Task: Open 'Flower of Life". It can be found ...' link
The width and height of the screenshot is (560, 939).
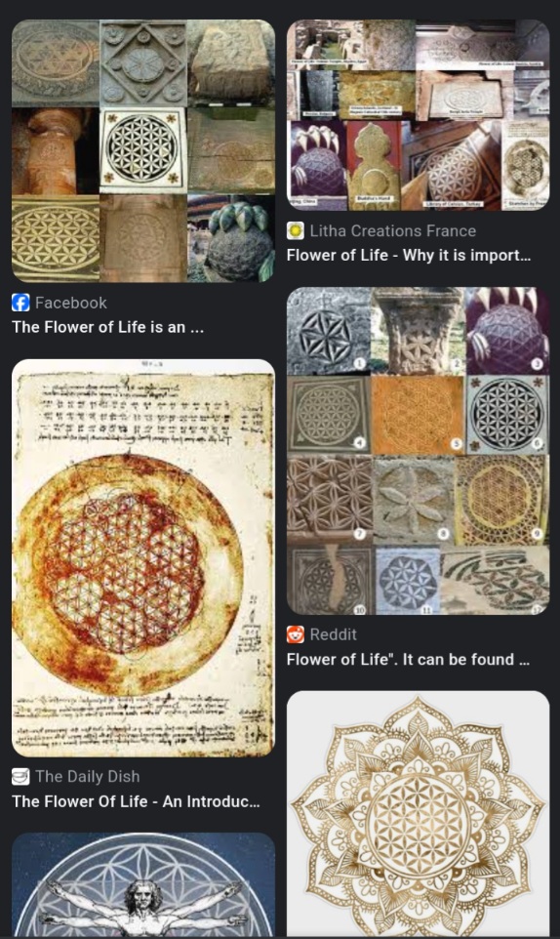Action: [408, 659]
